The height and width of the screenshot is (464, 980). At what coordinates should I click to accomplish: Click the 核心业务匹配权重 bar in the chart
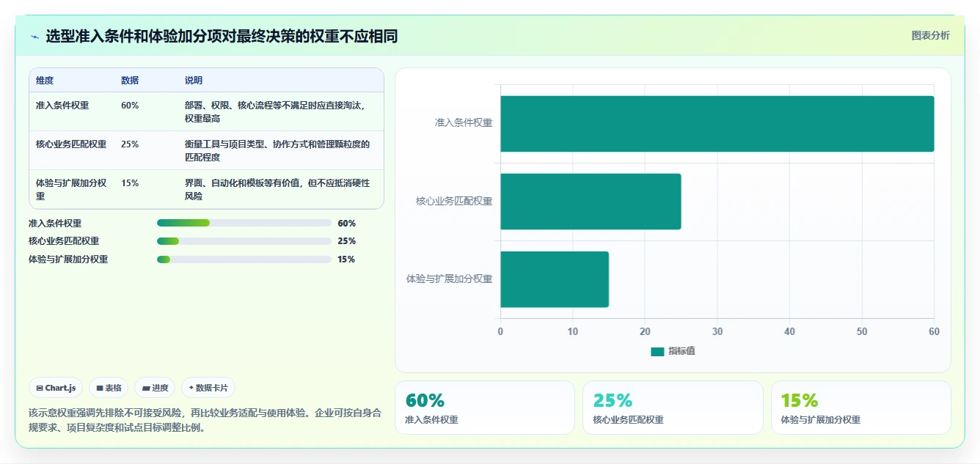(590, 202)
